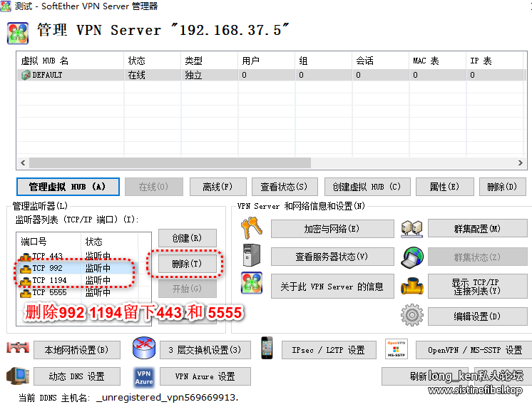Click the keys icon beside 加密与网络
532x407 pixels.
point(251,228)
